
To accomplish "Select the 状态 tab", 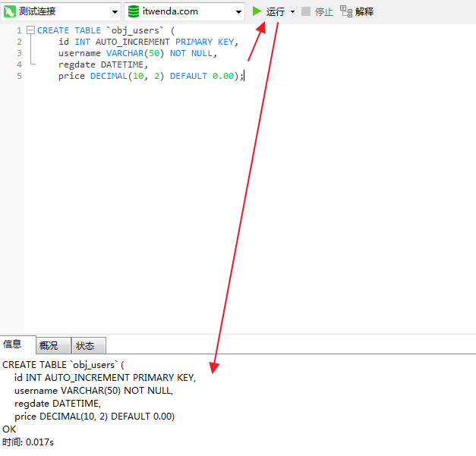I will coord(85,346).
